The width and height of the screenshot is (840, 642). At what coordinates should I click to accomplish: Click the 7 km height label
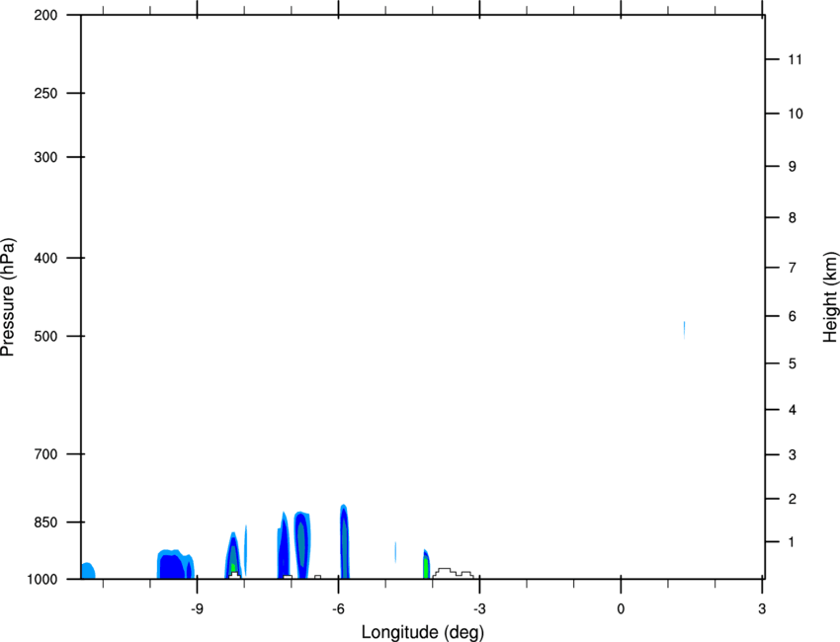click(x=792, y=268)
